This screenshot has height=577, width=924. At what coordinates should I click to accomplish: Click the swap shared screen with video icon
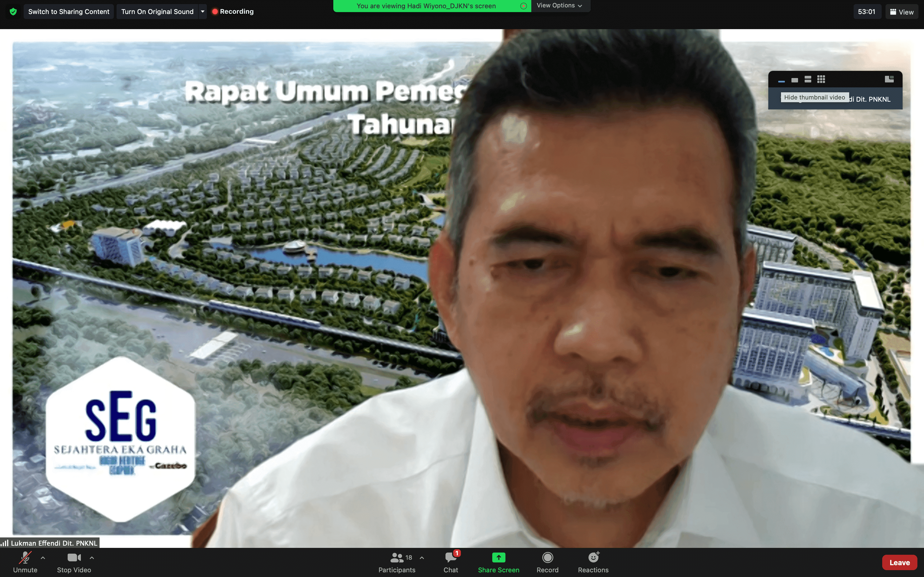[x=889, y=79]
